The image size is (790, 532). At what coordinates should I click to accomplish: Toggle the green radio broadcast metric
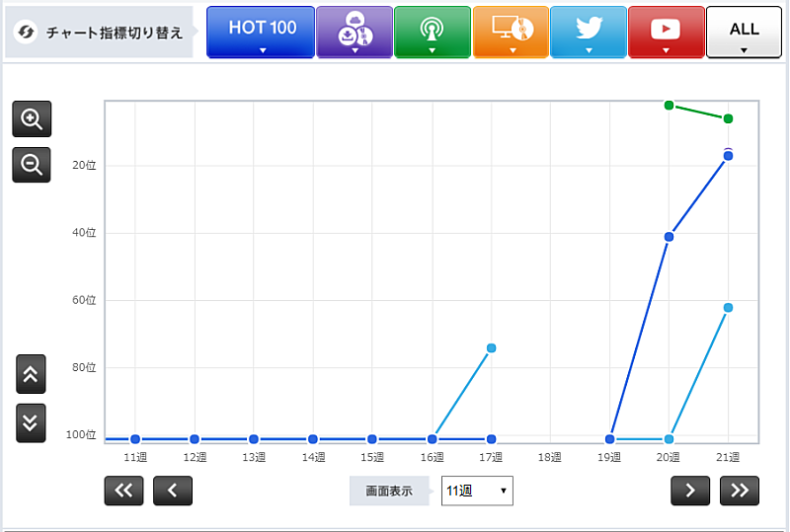coord(432,32)
